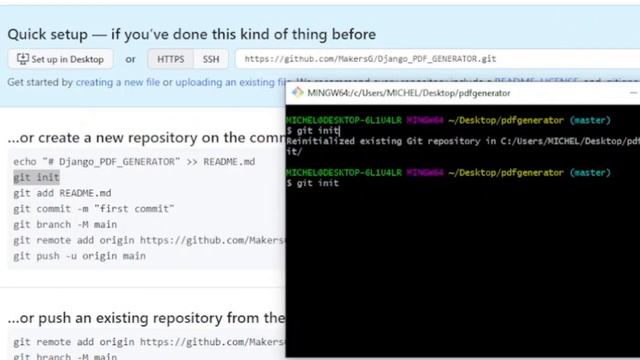Image resolution: width=640 pixels, height=360 pixels.
Task: Minimize the MINGW64 terminal window
Action: 633,93
